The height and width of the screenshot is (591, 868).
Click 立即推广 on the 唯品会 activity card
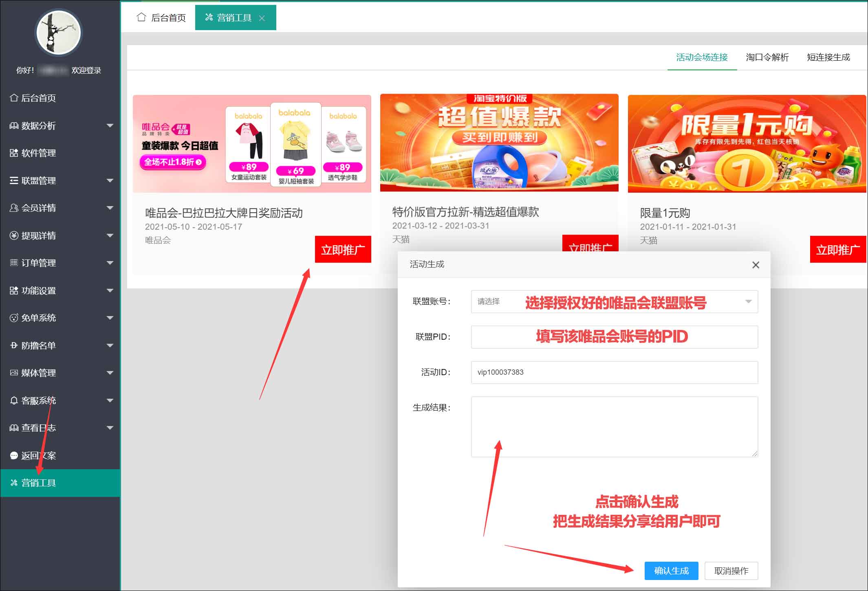point(343,249)
